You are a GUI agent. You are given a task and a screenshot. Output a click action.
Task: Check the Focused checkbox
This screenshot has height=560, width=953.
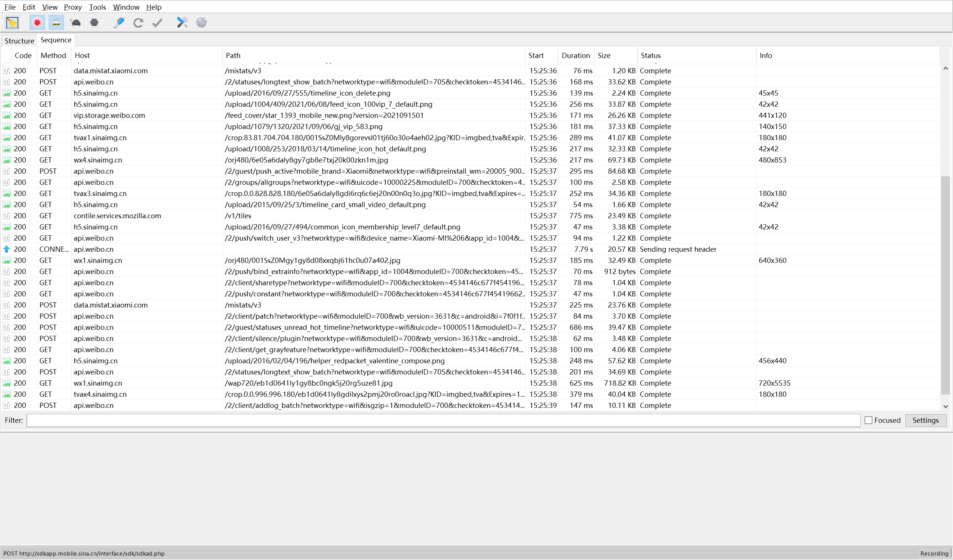[x=868, y=420]
